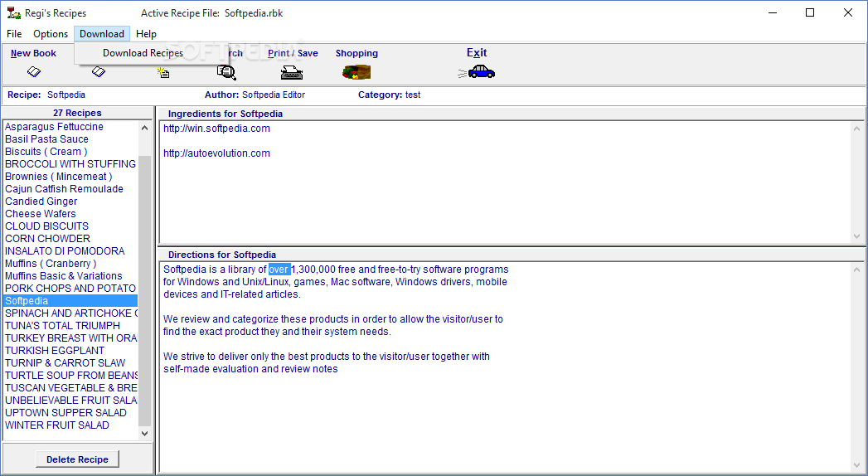Open the Help menu
The width and height of the screenshot is (868, 476).
click(x=146, y=34)
